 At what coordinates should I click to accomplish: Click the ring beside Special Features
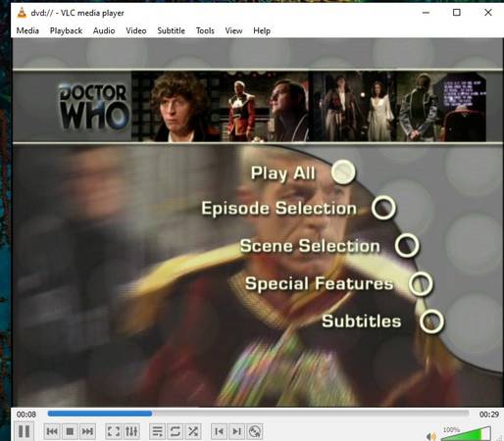421,283
